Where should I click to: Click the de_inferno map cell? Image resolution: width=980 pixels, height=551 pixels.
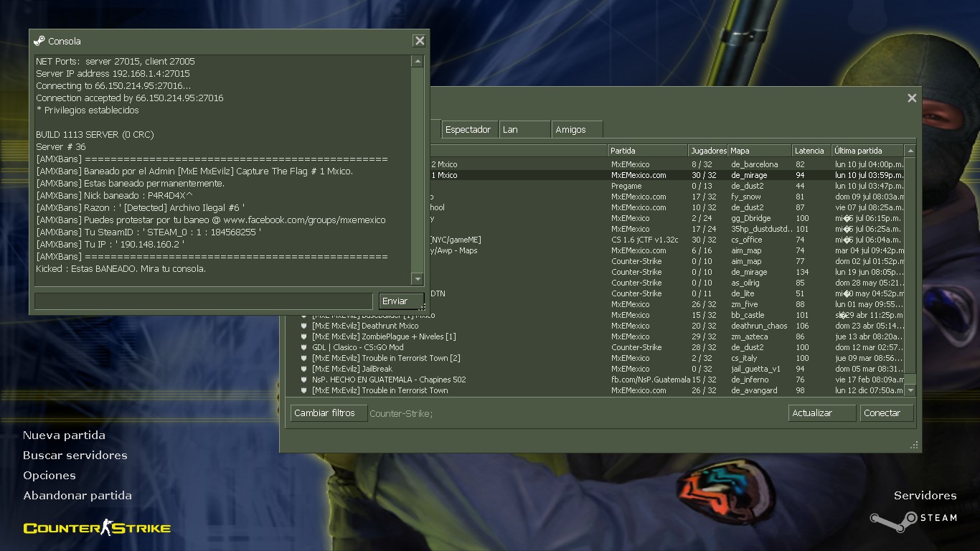(750, 380)
